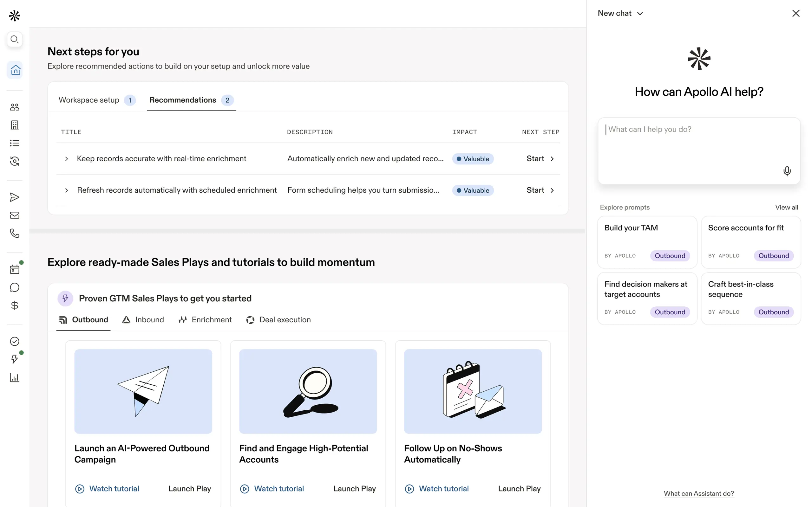Click View all prompts link
This screenshot has height=507, width=812.
point(786,207)
